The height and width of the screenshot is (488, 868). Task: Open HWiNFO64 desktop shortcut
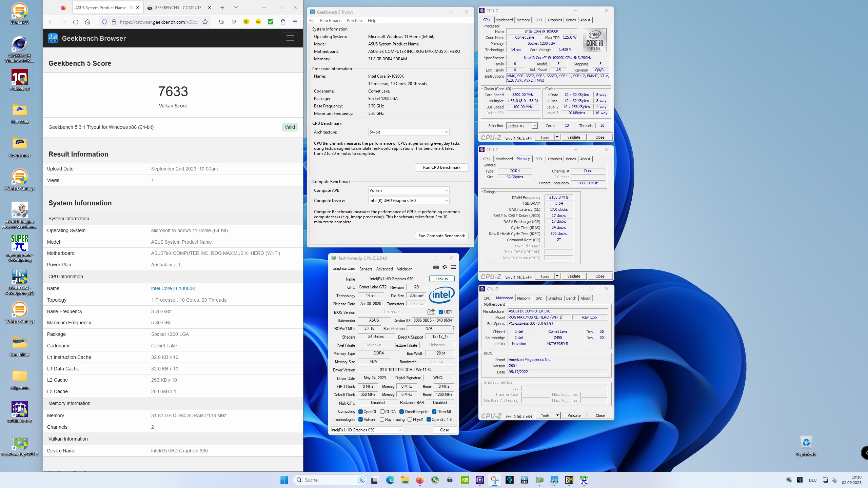coord(20,282)
